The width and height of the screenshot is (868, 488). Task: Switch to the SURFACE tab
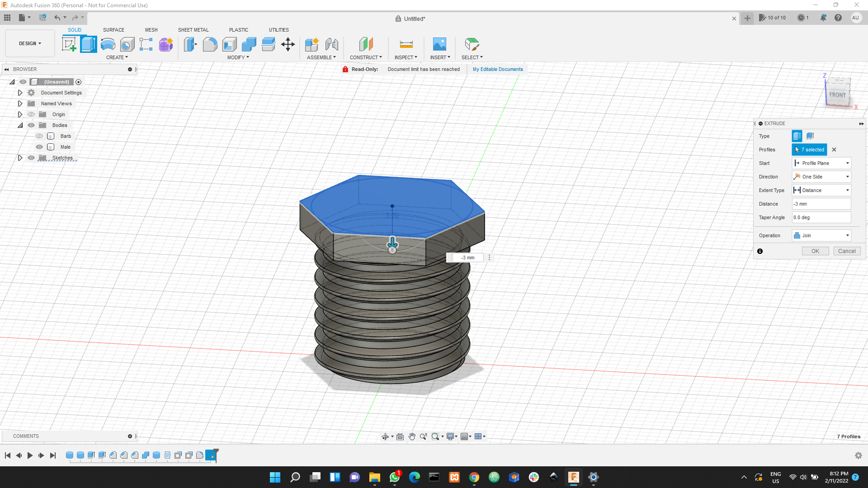coord(113,30)
